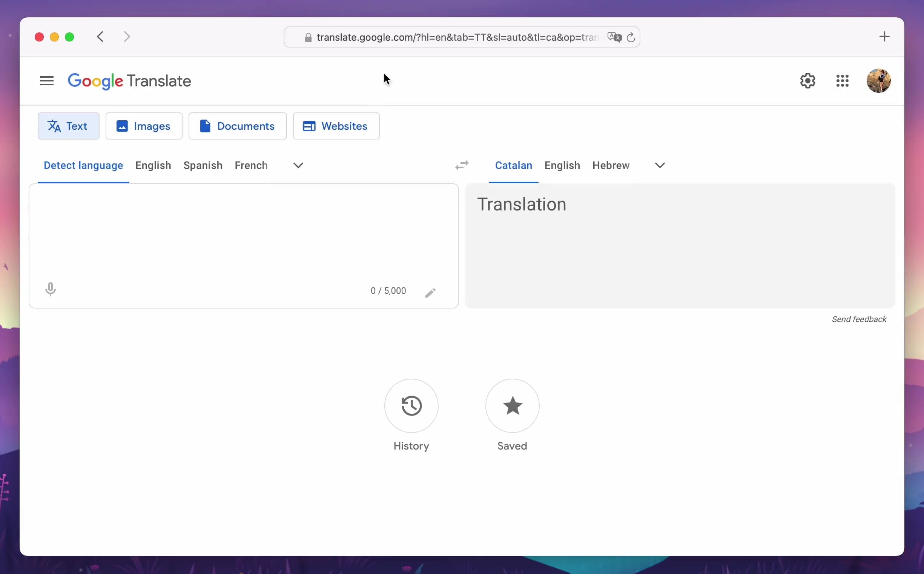Viewport: 924px width, 574px height.
Task: Switch to the Documents translation tab
Action: pos(237,126)
